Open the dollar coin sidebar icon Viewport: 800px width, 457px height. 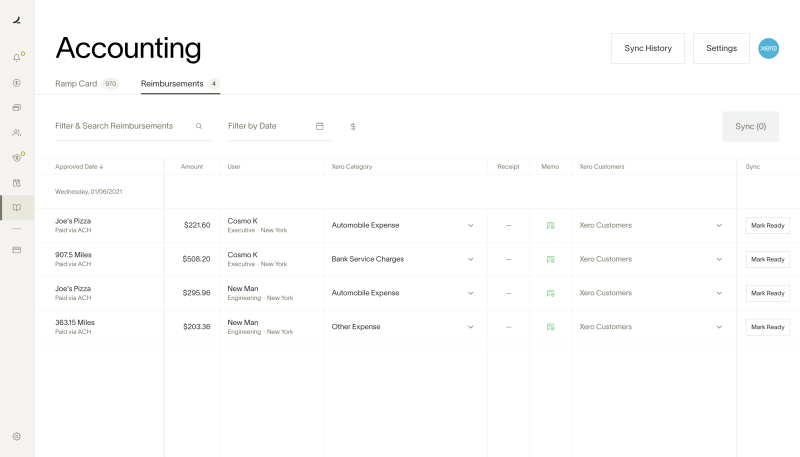coord(17,83)
